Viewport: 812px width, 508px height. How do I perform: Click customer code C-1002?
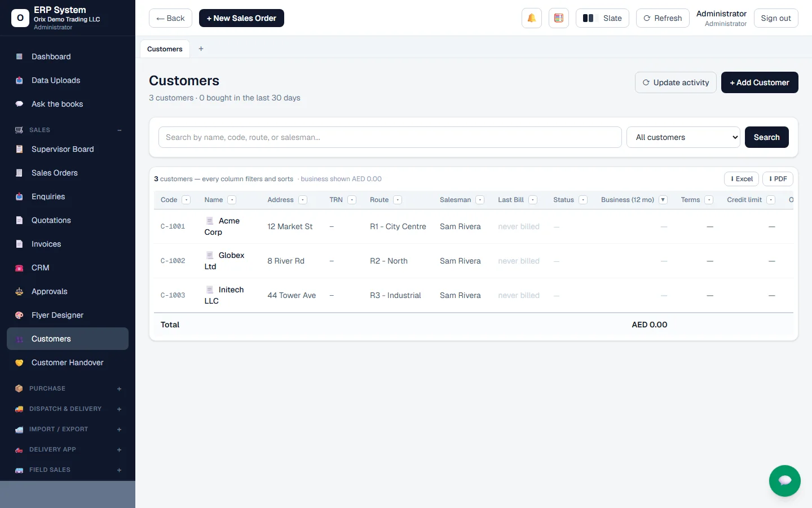[173, 261]
